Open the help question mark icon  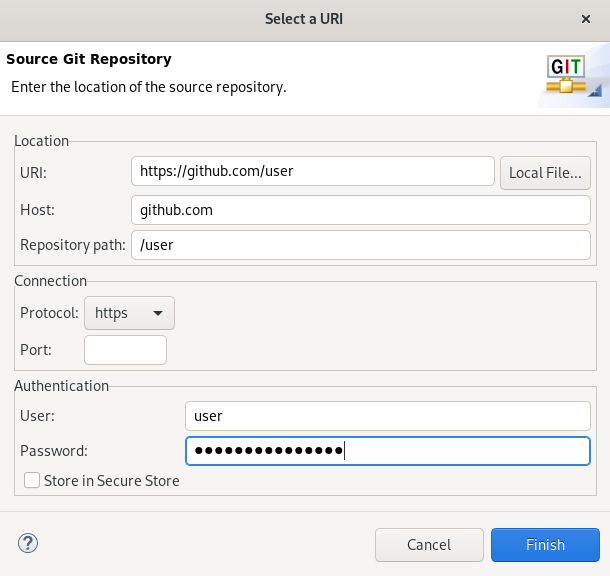(28, 543)
